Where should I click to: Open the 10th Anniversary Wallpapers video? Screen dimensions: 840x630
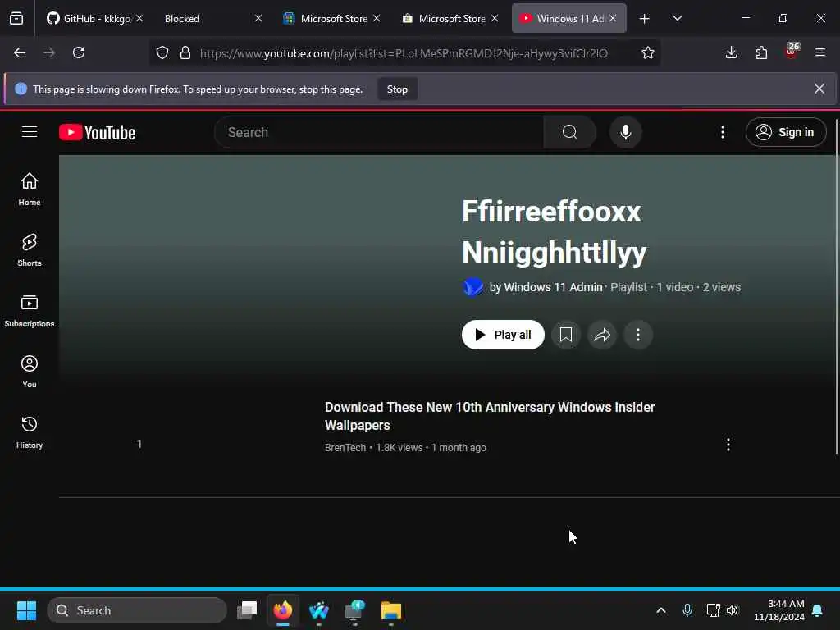489,416
